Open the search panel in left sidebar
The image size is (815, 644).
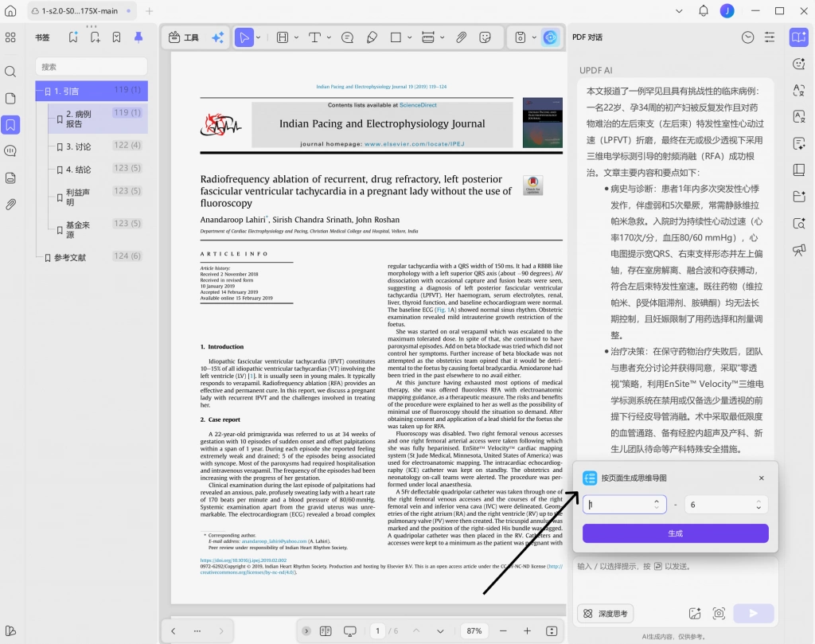[x=10, y=72]
